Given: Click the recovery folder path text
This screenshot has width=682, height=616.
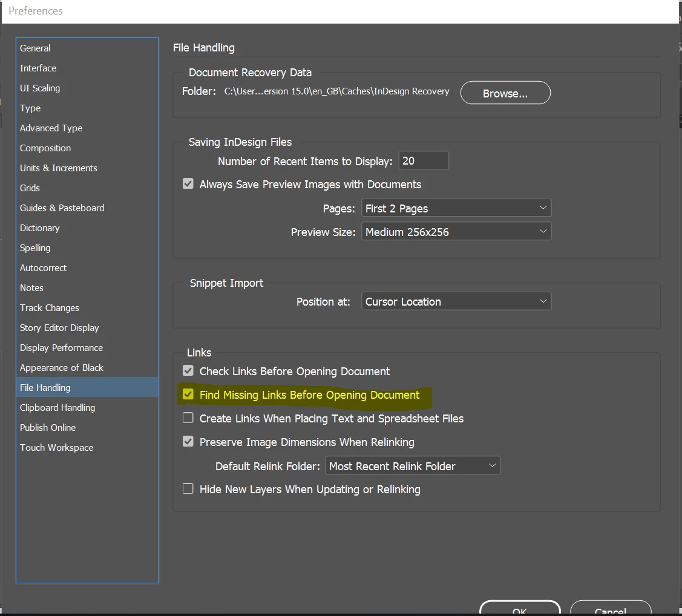Looking at the screenshot, I should pos(336,91).
